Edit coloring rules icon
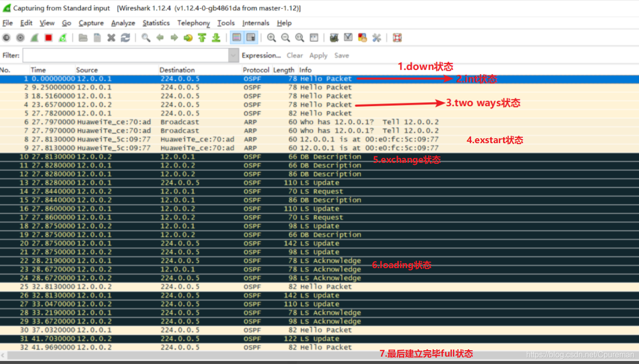 (362, 38)
